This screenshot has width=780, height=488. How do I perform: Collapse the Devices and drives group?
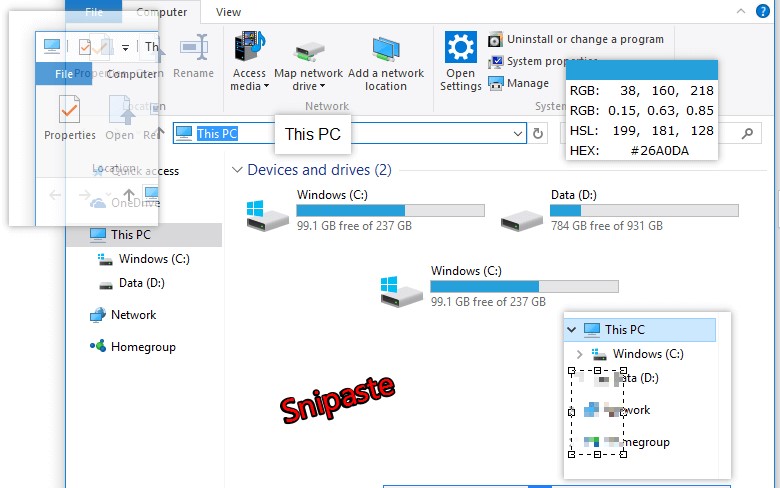237,170
